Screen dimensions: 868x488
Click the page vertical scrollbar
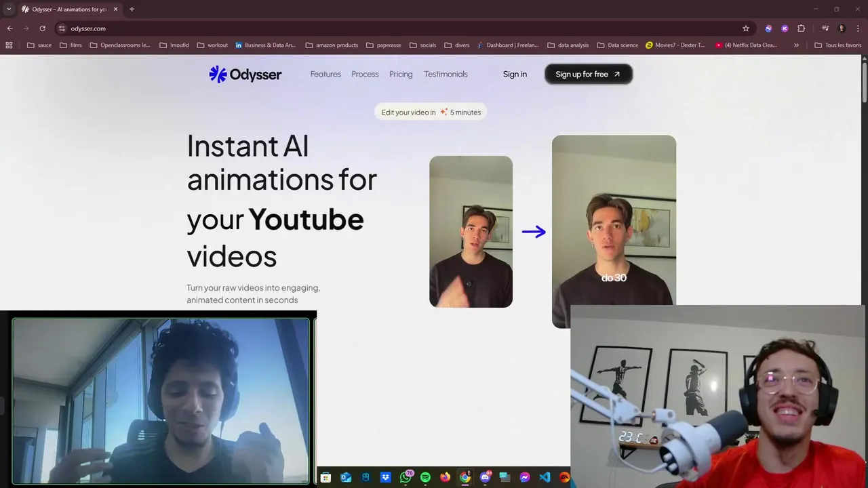pyautogui.click(x=864, y=83)
